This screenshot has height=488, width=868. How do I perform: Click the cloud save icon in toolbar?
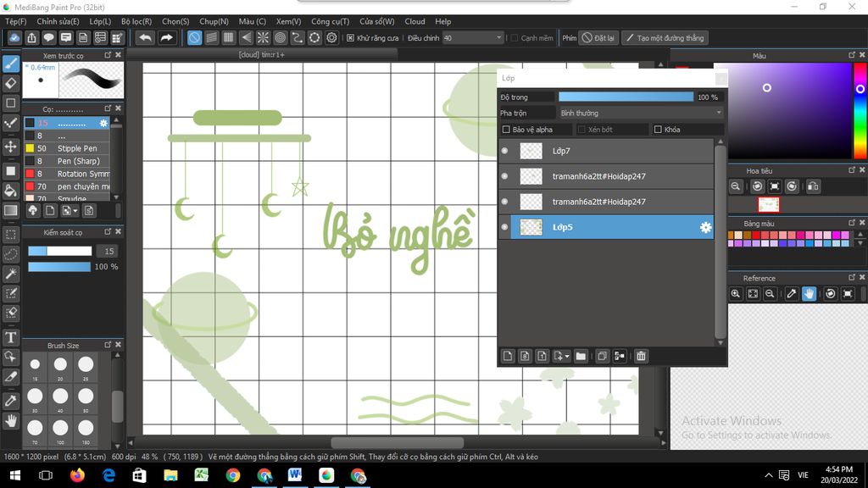click(14, 37)
